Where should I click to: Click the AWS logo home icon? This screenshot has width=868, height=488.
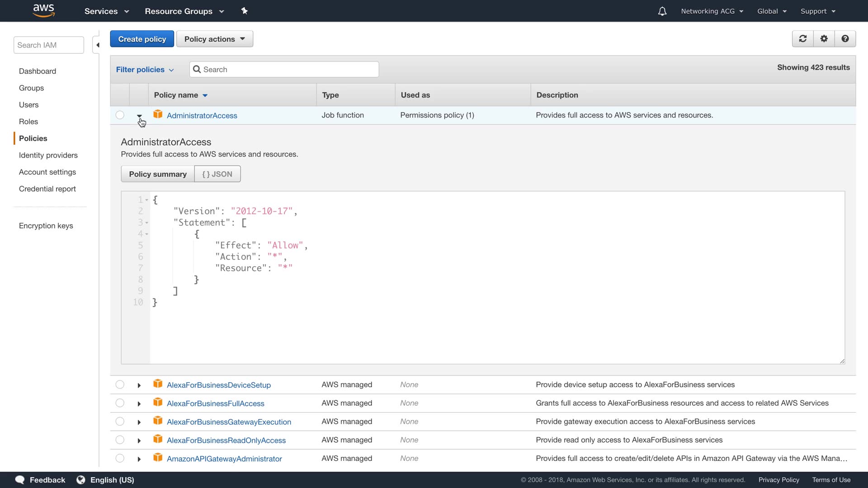44,11
